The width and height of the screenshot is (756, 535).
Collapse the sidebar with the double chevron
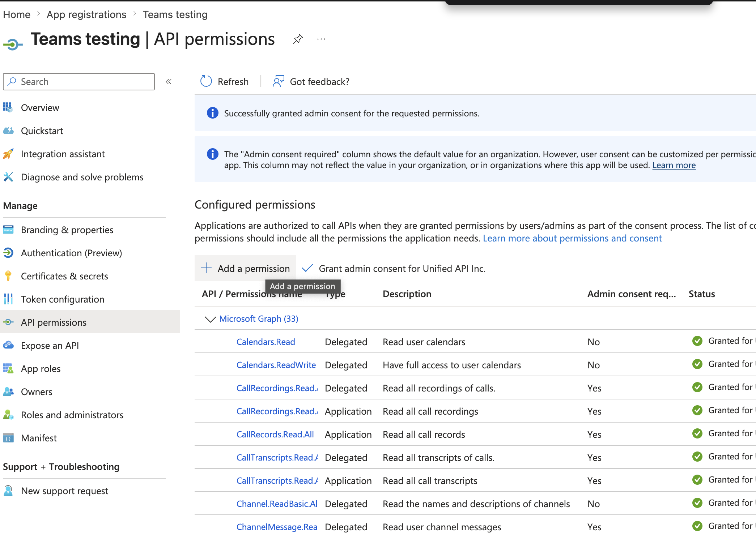pyautogui.click(x=169, y=82)
